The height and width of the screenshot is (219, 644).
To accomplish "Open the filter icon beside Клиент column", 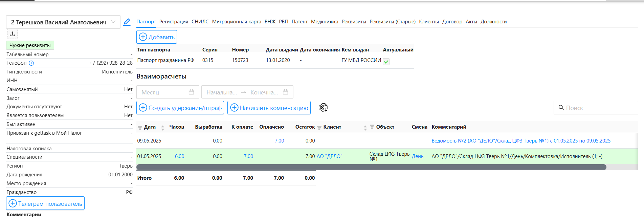I will pos(319,128).
